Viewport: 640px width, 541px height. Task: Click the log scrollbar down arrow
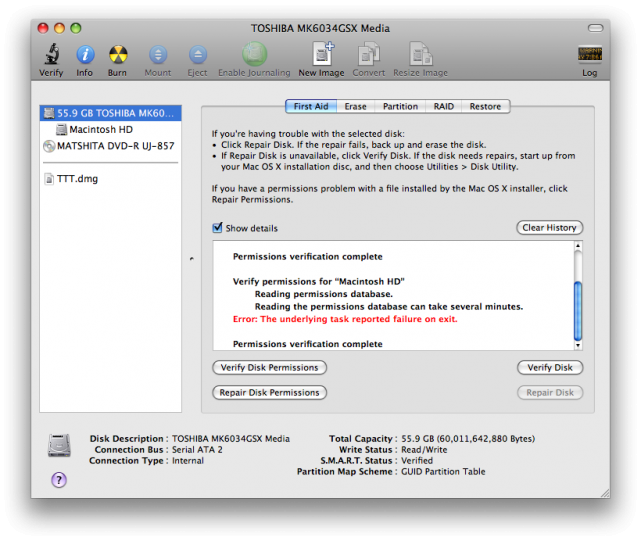click(x=578, y=345)
